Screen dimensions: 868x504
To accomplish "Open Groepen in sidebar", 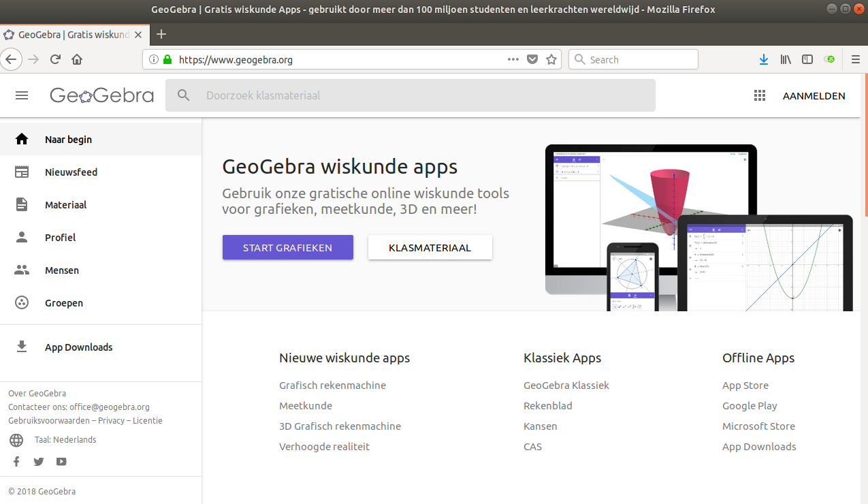I will [101, 302].
